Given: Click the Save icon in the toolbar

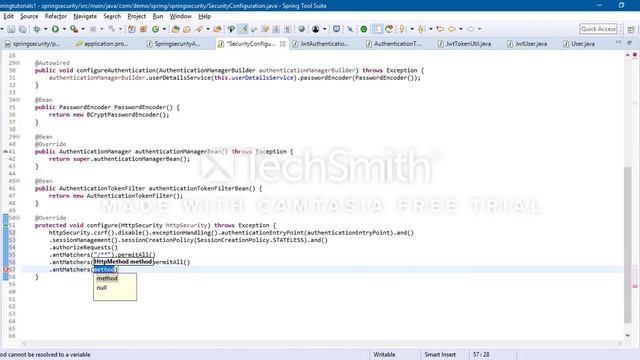Looking at the screenshot, I should pyautogui.click(x=11, y=29).
